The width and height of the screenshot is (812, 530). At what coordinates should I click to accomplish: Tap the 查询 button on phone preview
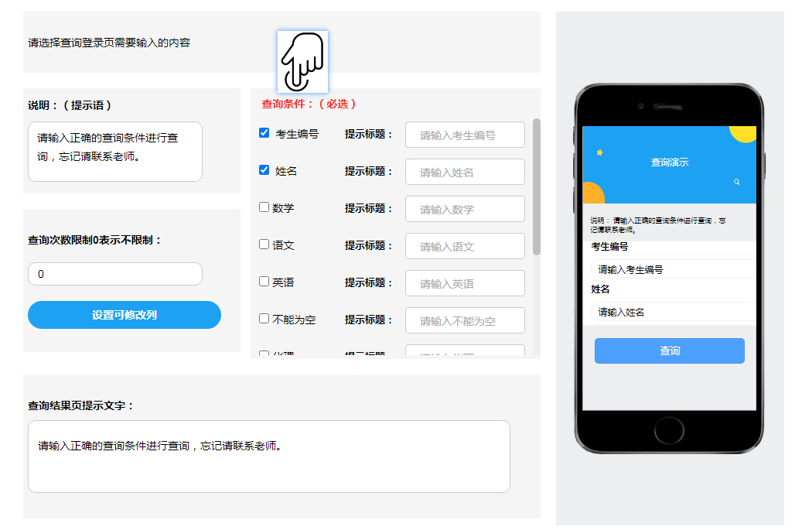point(669,350)
